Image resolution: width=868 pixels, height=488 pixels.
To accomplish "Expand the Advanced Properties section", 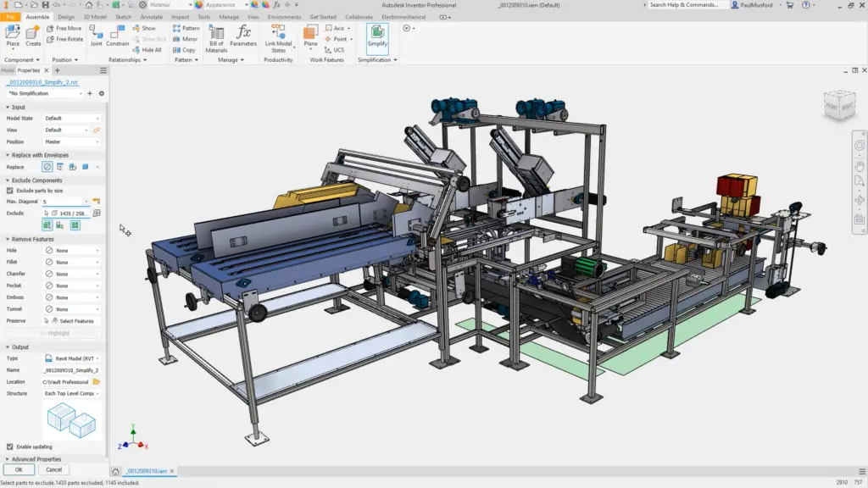I will click(34, 458).
